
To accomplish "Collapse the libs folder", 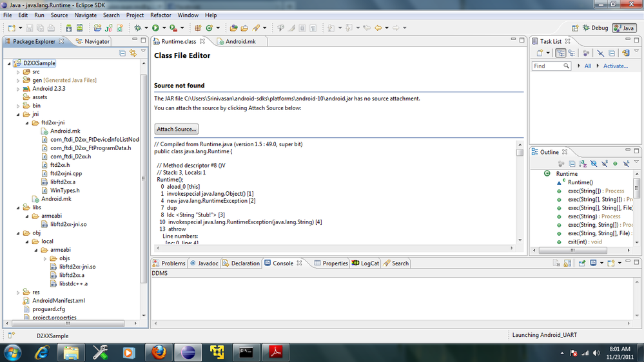I will (18, 207).
